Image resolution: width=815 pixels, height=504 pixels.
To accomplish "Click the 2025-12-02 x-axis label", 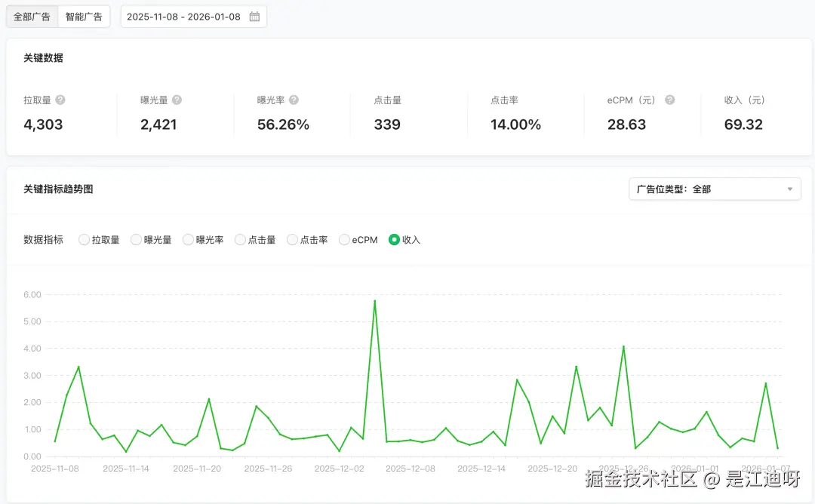I will [x=340, y=469].
